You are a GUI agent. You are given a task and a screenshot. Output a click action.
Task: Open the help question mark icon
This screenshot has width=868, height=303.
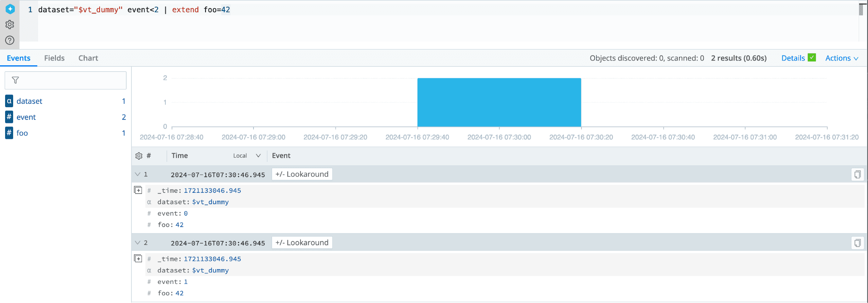(10, 40)
